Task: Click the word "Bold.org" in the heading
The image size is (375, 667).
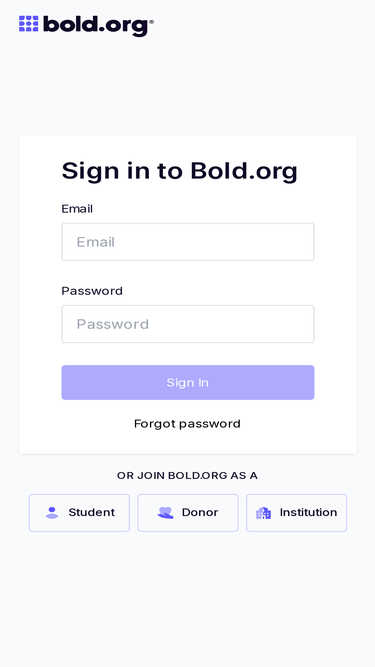Action: [x=244, y=171]
